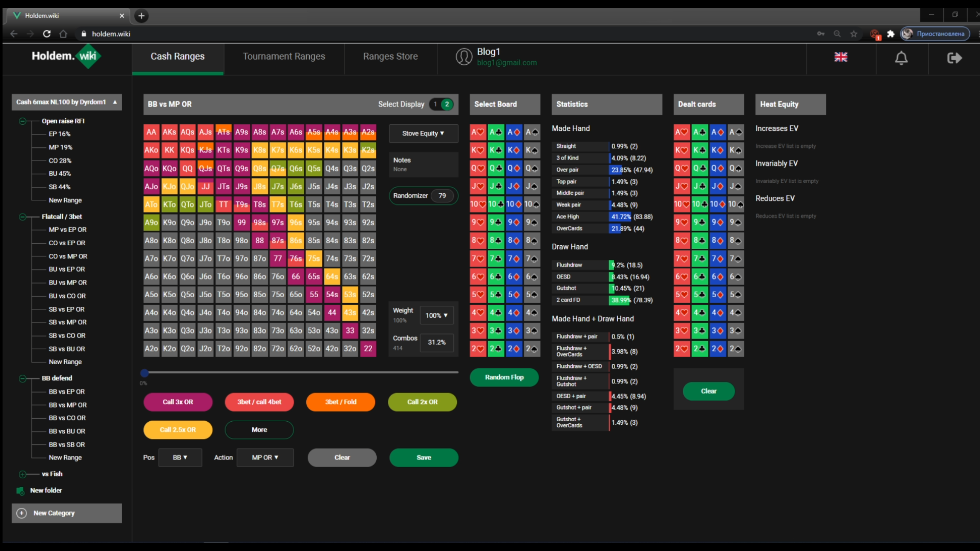Open the Cash 6max NL100 by Dyrdom1 selector
The image size is (980, 551).
pos(67,102)
